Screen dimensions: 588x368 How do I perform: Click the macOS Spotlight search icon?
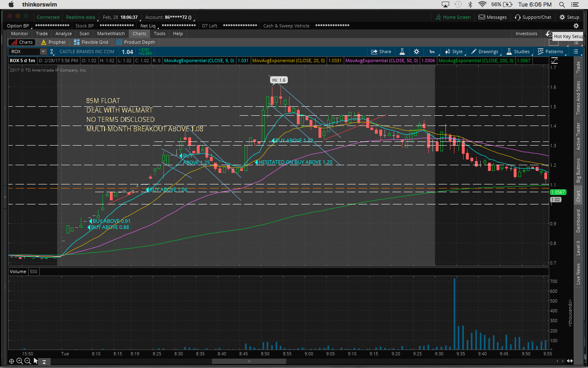coord(562,4)
